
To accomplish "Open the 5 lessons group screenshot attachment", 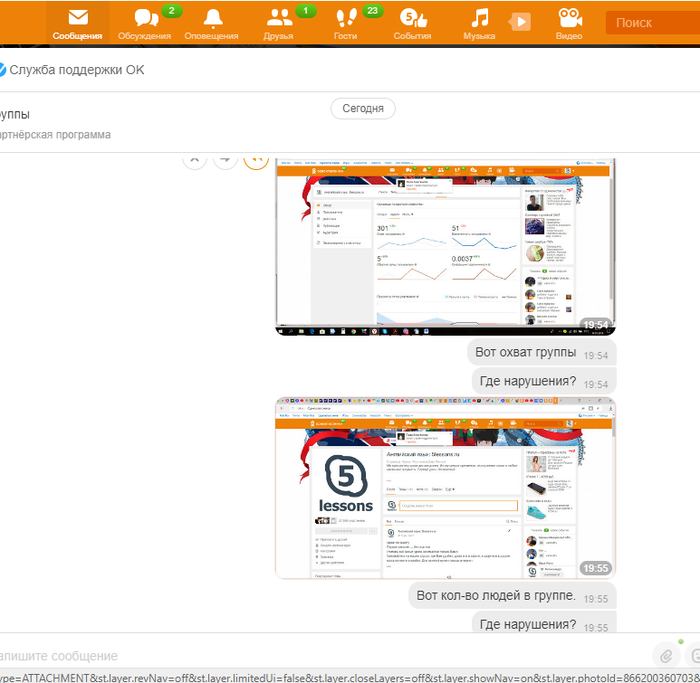I will 445,487.
